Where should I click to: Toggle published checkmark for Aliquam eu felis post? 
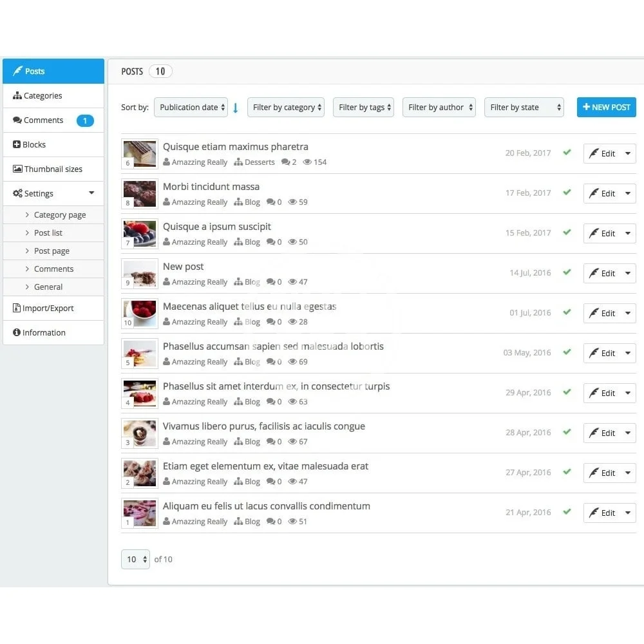coord(567,512)
